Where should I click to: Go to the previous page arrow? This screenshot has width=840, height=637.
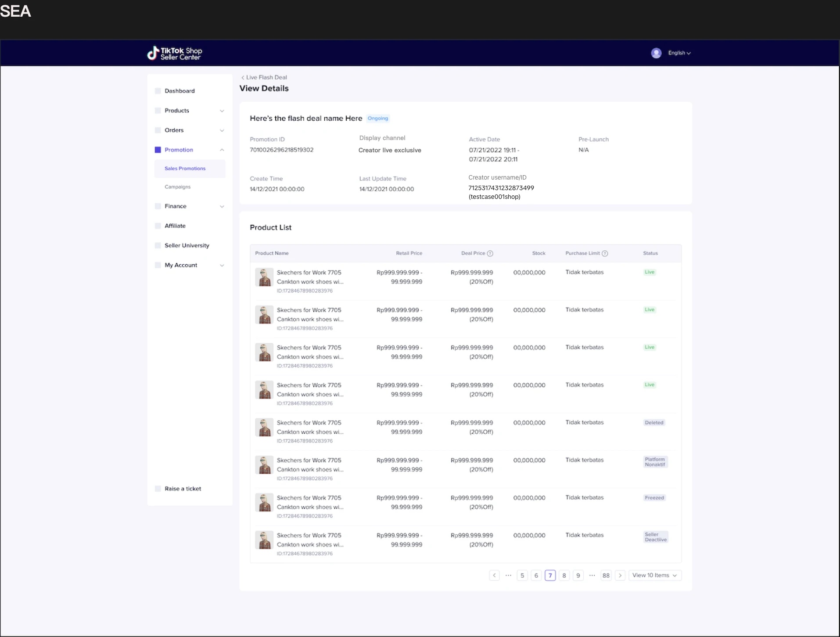coord(494,576)
